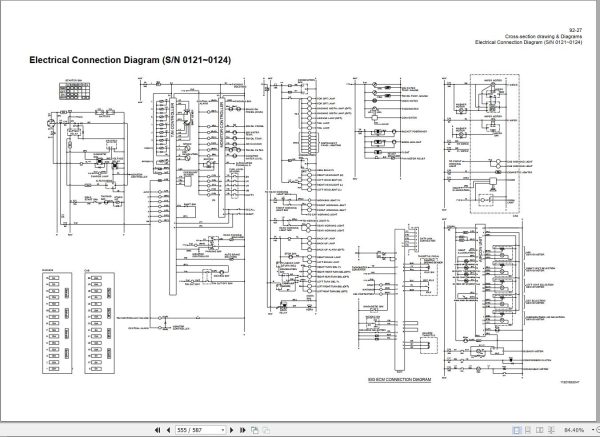Click the SSS ECM CONNECTION DIAGRAM label
The height and width of the screenshot is (437, 600).
(x=399, y=380)
